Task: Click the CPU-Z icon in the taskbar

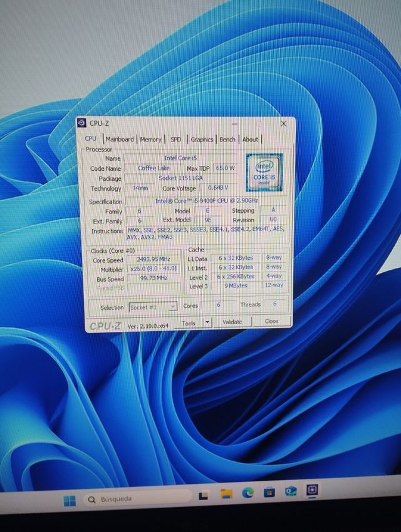Action: point(312,489)
